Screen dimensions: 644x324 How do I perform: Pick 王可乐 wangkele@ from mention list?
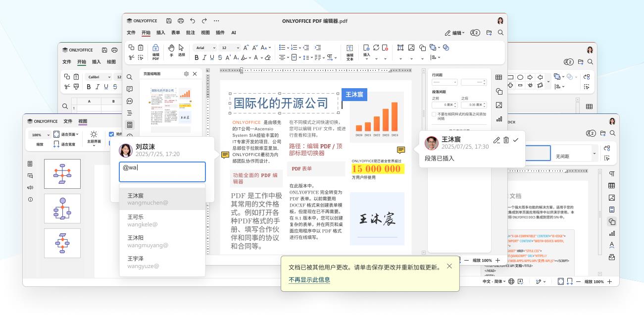(162, 220)
